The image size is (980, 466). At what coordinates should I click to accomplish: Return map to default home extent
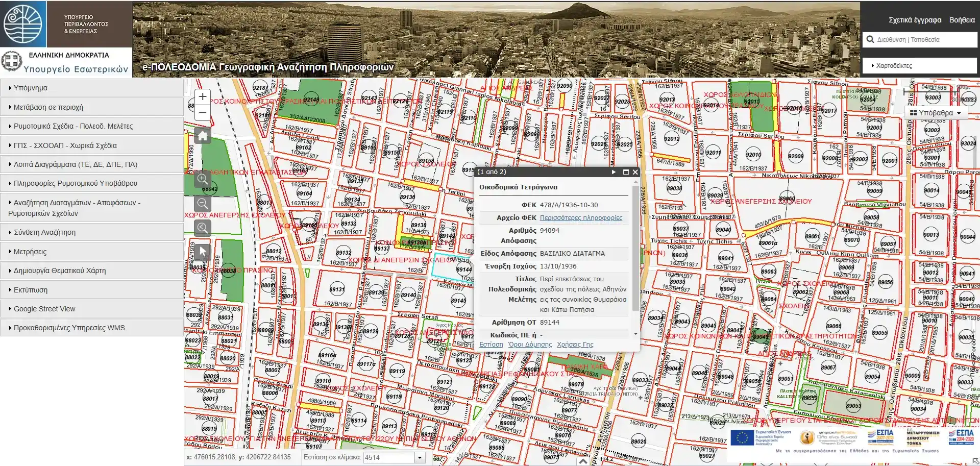point(203,136)
